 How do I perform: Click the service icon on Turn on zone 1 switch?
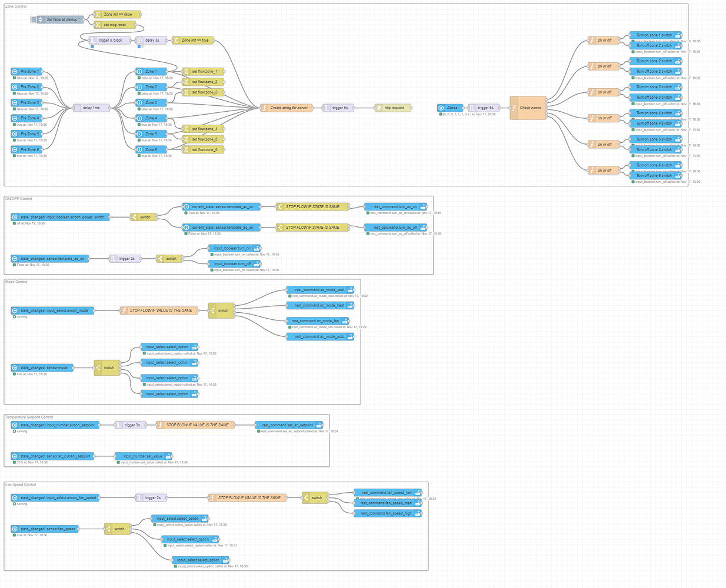pyautogui.click(x=678, y=35)
